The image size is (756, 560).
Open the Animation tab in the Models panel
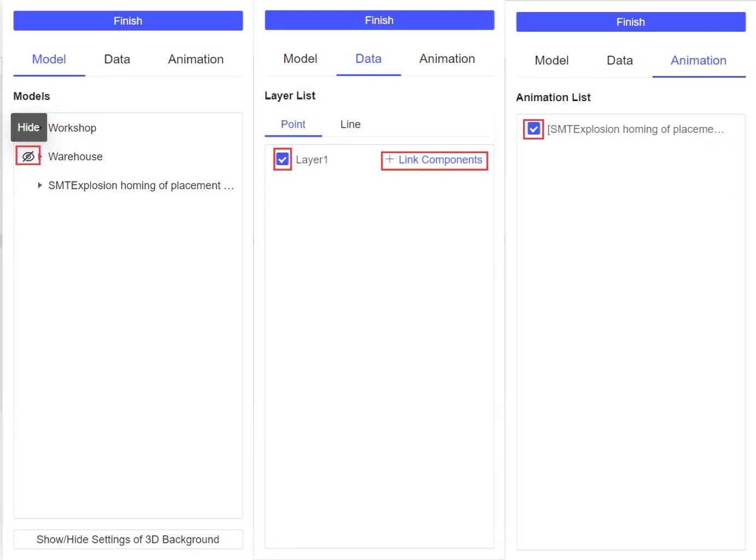(x=196, y=59)
